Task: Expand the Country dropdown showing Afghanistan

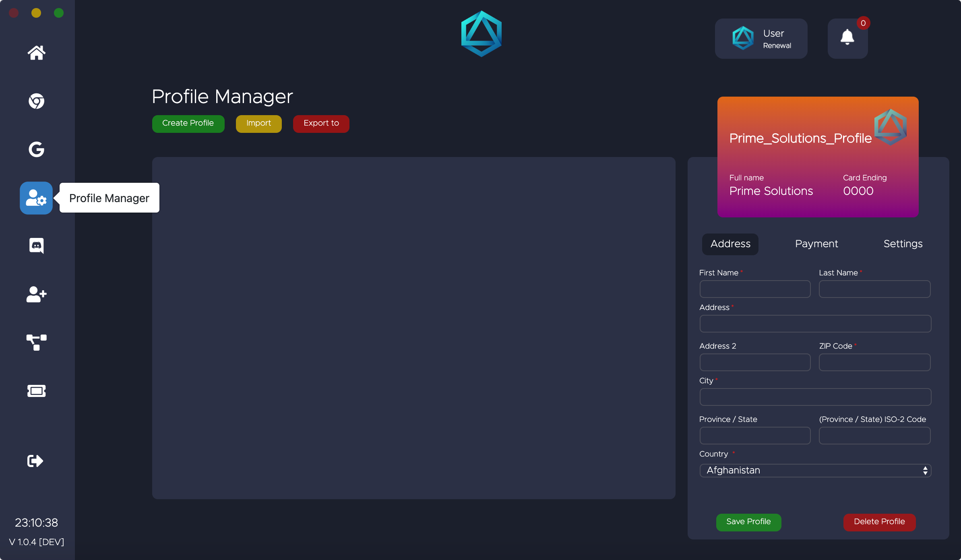Action: pyautogui.click(x=815, y=471)
